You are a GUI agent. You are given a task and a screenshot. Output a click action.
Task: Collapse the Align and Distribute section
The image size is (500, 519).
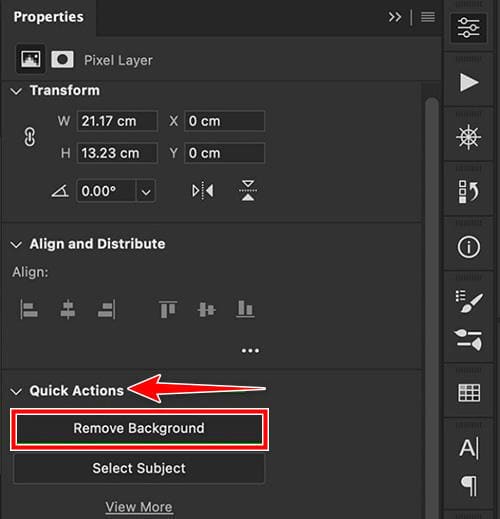16,245
